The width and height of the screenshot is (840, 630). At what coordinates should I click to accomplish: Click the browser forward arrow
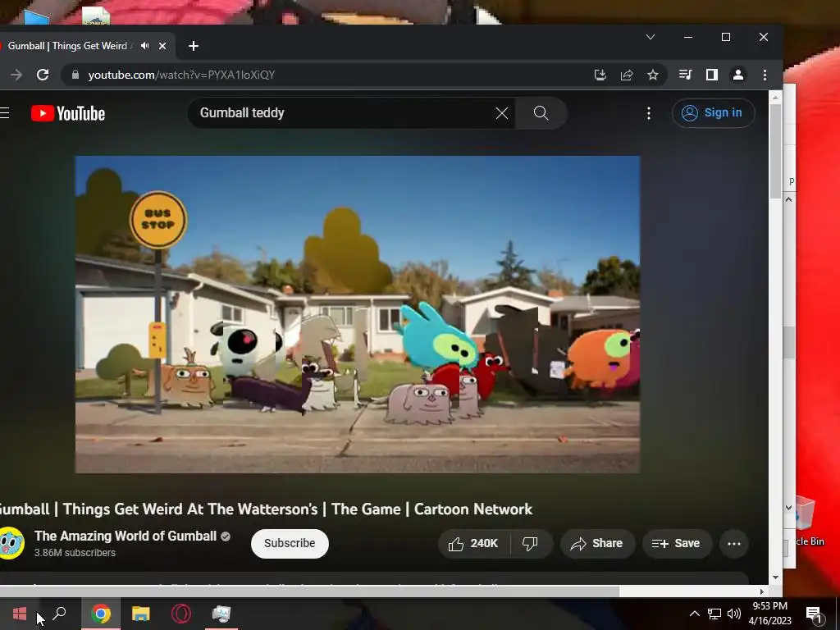pyautogui.click(x=16, y=75)
